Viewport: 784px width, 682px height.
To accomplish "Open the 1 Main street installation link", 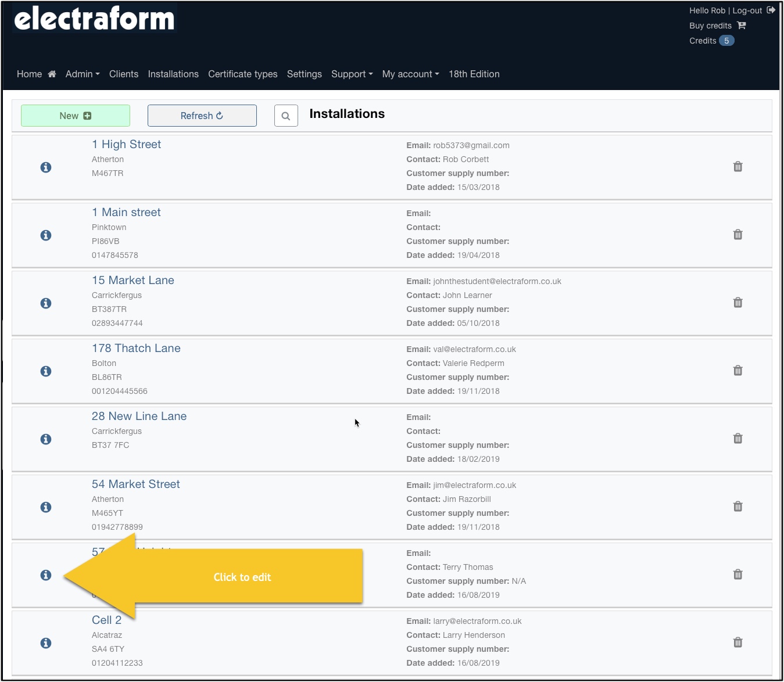I will 126,212.
